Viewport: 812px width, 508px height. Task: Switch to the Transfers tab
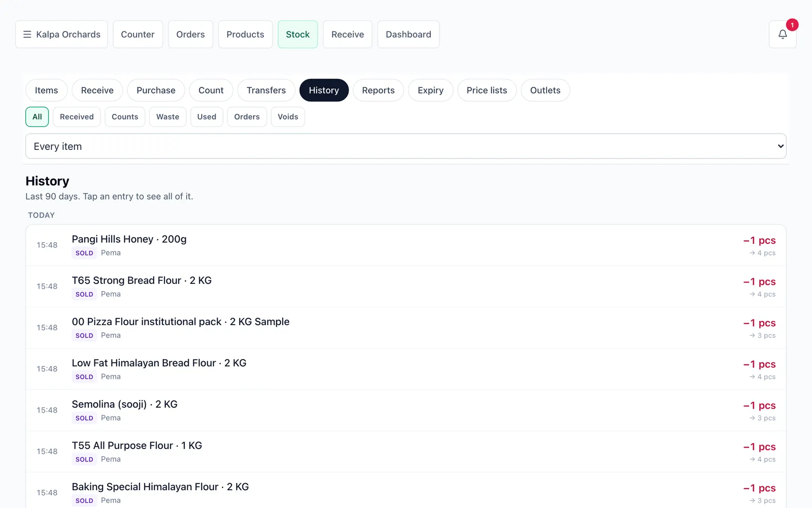(266, 90)
